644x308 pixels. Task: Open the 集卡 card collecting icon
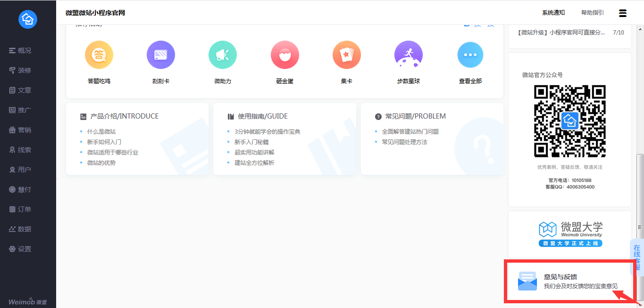pos(347,55)
